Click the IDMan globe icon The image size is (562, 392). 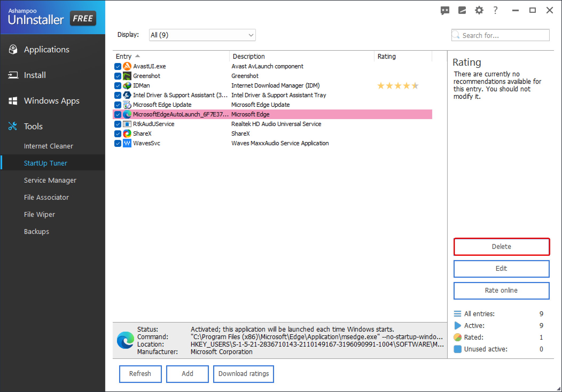click(x=127, y=85)
